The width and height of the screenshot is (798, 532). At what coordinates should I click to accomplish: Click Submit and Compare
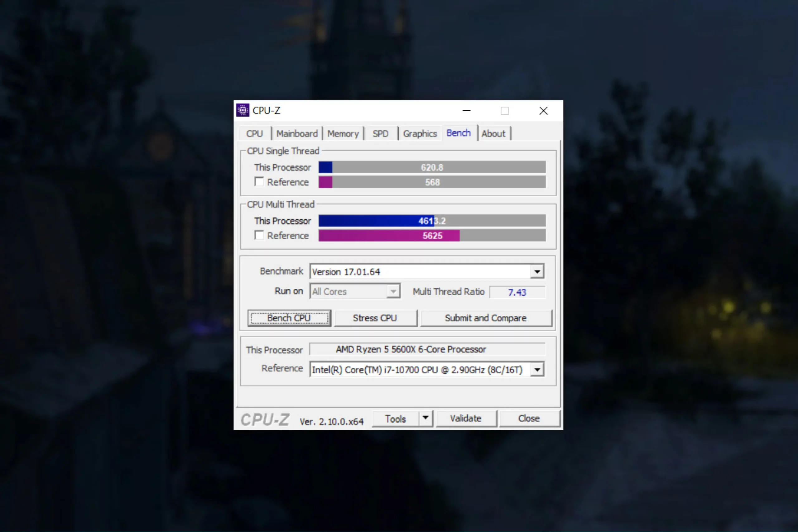[486, 318]
